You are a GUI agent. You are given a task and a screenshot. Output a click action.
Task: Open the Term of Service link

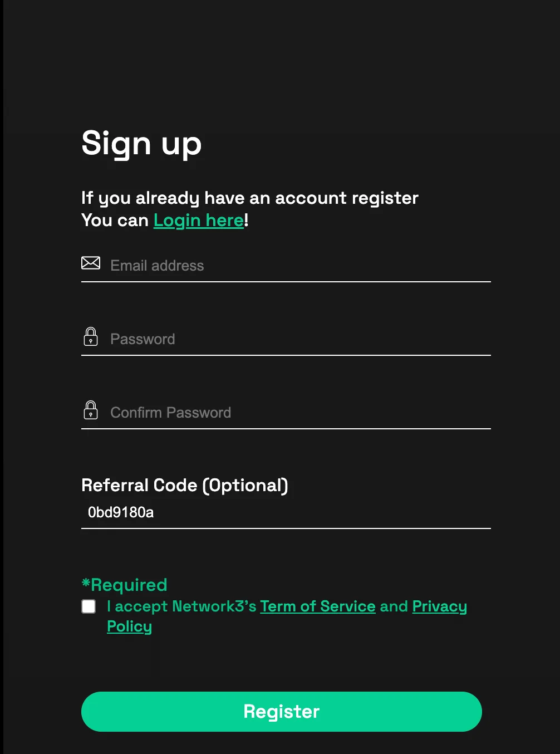tap(318, 606)
